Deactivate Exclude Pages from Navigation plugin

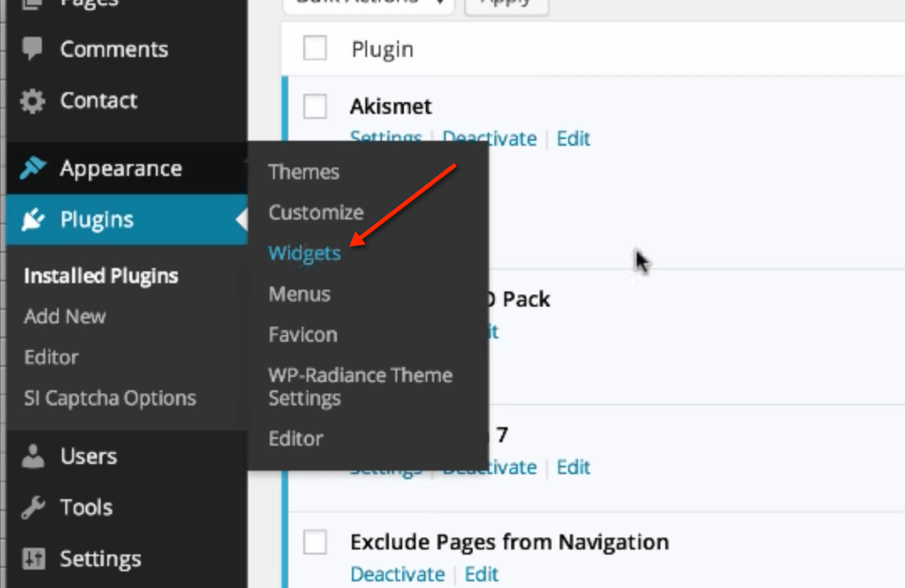coord(398,574)
